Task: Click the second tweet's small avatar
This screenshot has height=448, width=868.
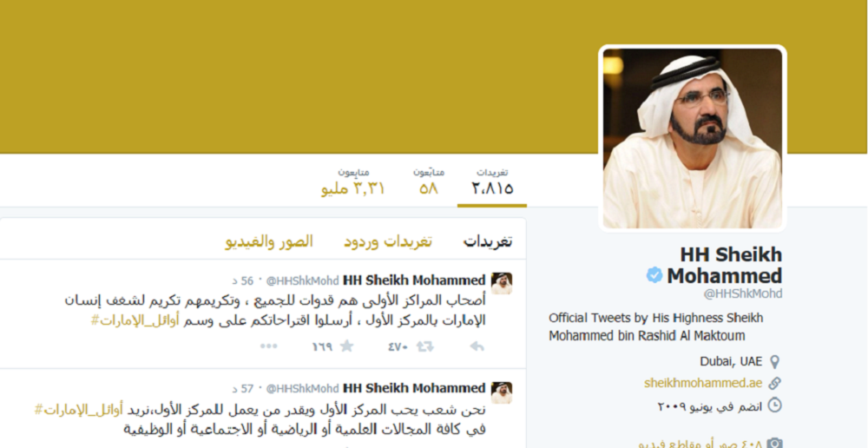Action: pos(502,392)
